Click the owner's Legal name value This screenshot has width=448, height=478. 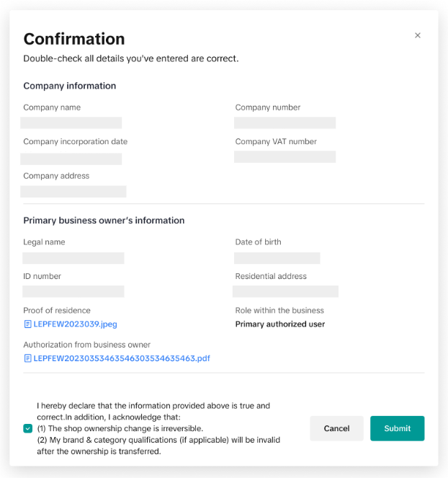pyautogui.click(x=73, y=257)
